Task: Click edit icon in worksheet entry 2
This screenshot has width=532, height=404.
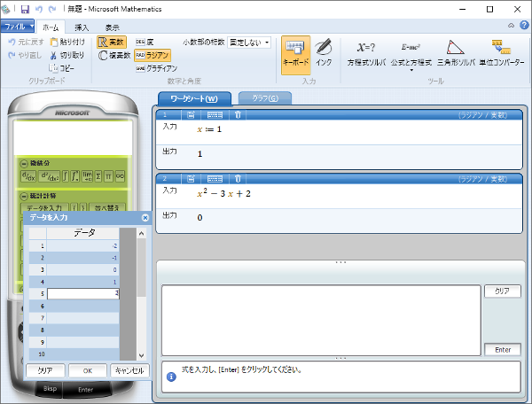Action: (191, 179)
